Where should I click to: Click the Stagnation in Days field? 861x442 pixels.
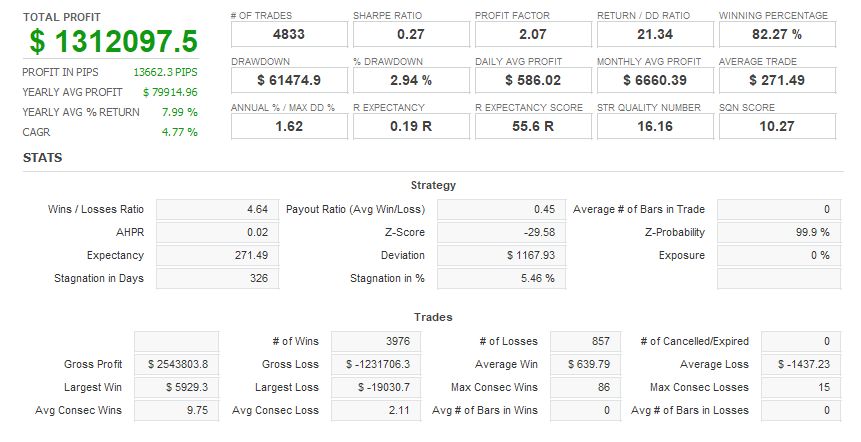click(217, 278)
